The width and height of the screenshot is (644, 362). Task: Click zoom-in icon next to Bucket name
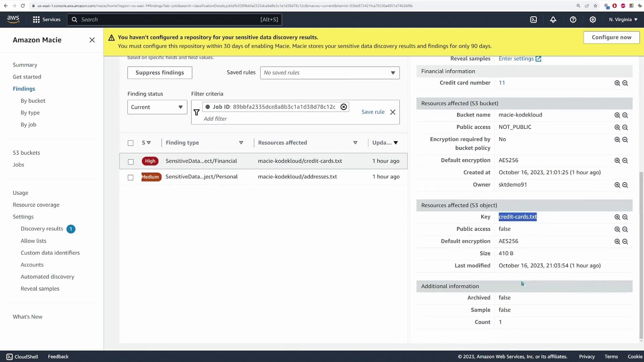click(617, 115)
